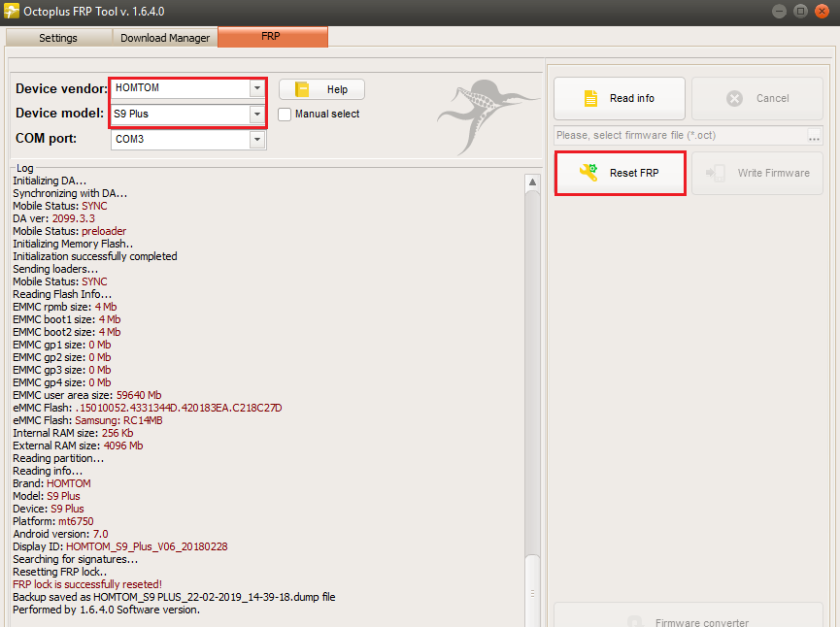This screenshot has height=627, width=840.
Task: Open the Device vendor dropdown arrow
Action: (257, 87)
